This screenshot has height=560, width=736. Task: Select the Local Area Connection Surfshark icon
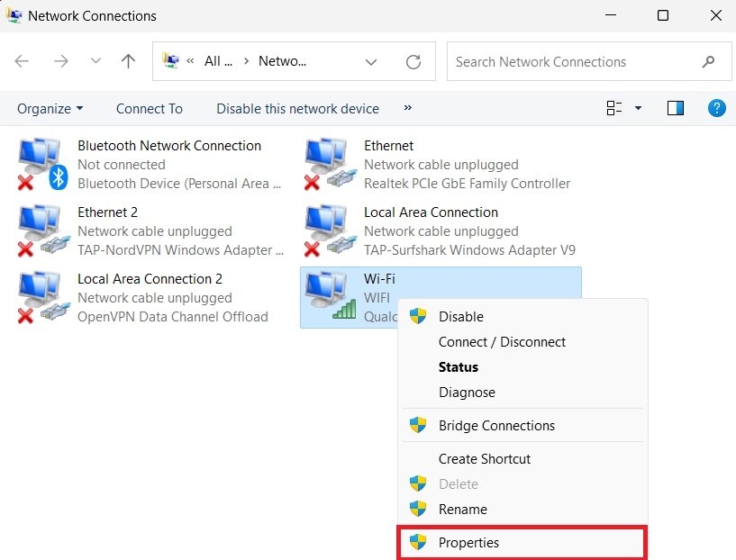point(328,230)
